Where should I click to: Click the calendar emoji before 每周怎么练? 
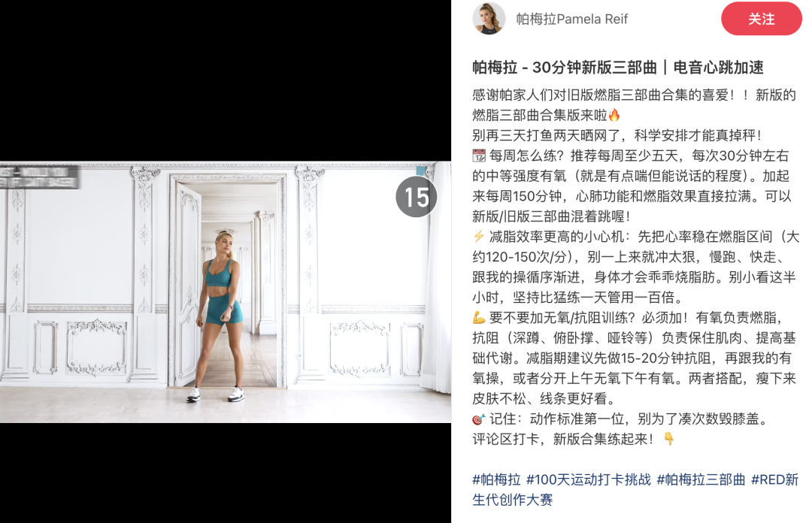(479, 156)
